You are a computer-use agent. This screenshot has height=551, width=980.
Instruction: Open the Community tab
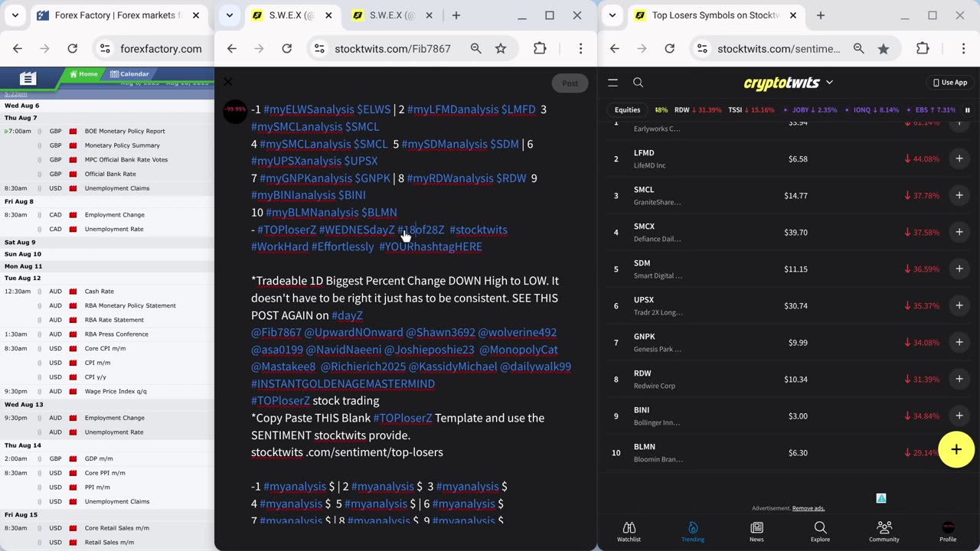point(884,532)
